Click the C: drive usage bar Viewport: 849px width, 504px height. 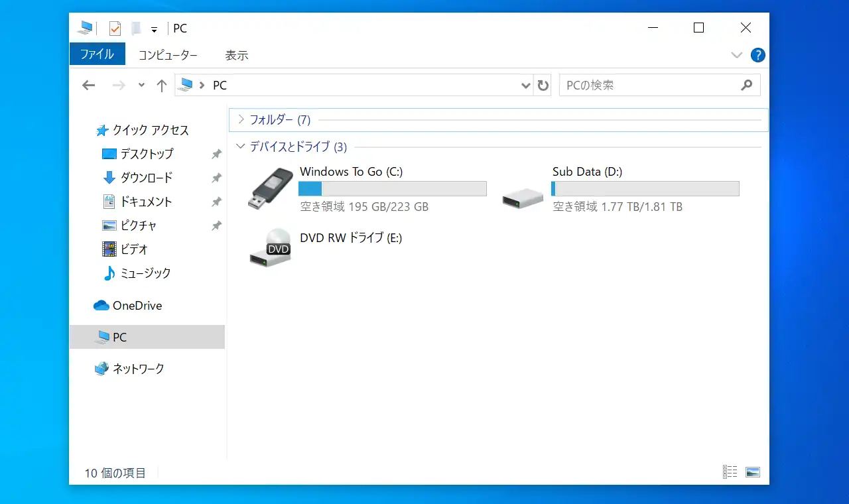[x=393, y=189]
